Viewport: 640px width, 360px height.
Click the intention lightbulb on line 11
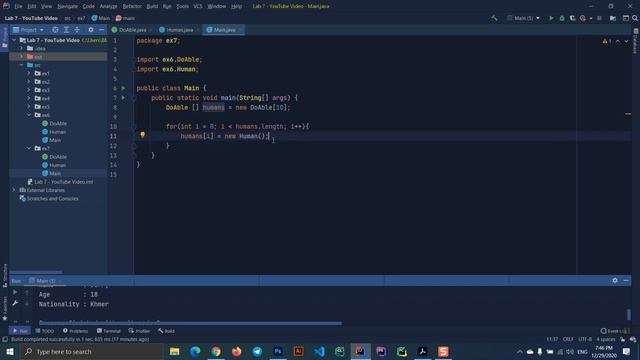(x=142, y=135)
